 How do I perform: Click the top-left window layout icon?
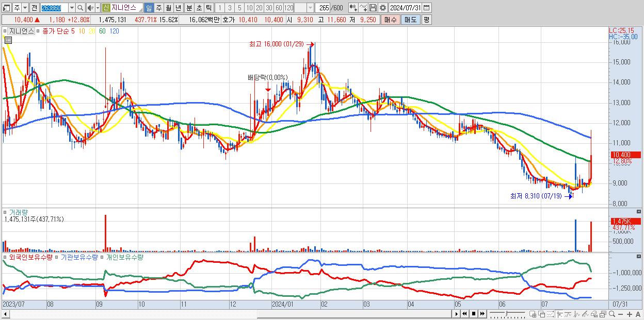[7, 8]
